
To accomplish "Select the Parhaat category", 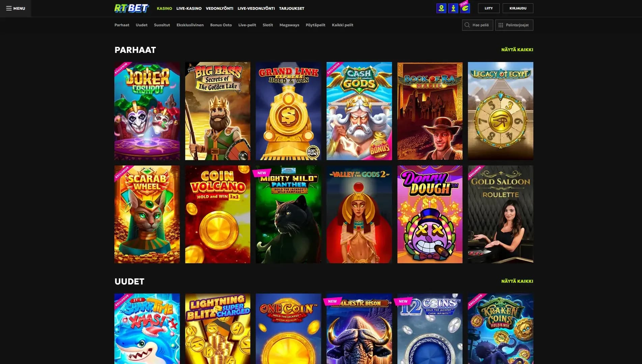I will (122, 25).
